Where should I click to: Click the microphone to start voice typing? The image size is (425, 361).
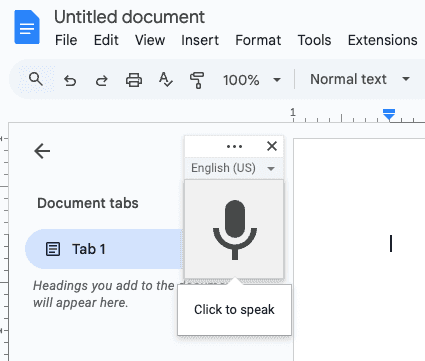pos(234,229)
